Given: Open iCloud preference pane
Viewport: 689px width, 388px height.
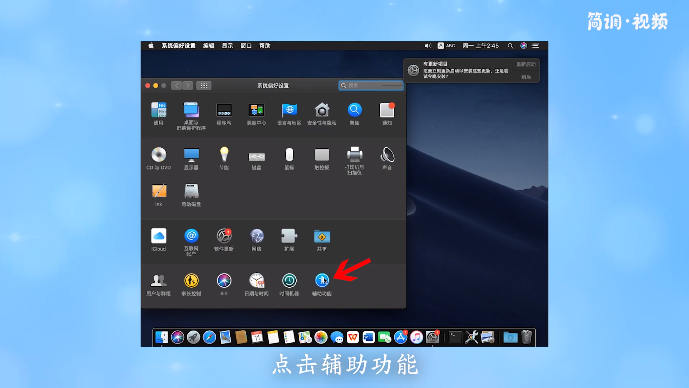Looking at the screenshot, I should tap(159, 236).
